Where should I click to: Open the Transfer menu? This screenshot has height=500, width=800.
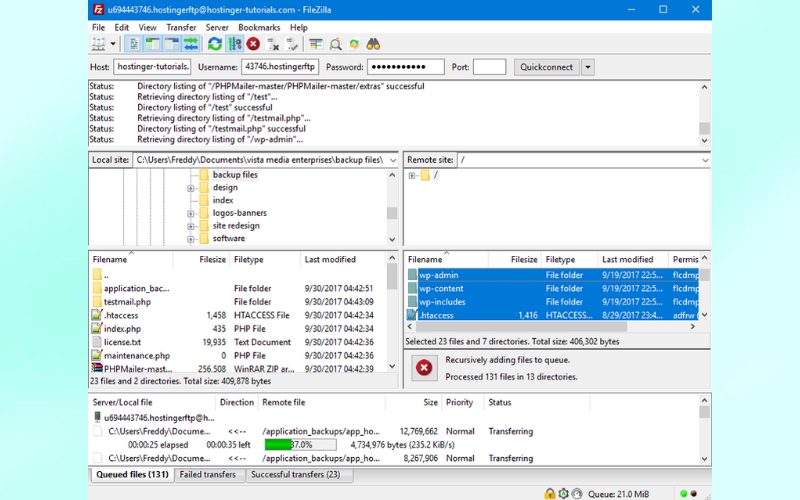point(181,28)
